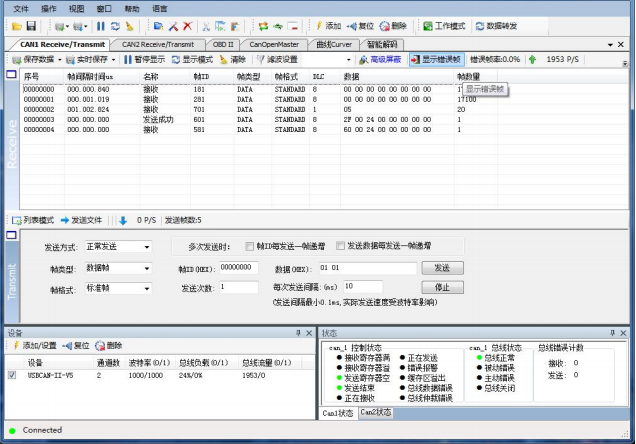The height and width of the screenshot is (444, 636).
Task: Click the pin icon of 状态 panel
Action: (612, 333)
